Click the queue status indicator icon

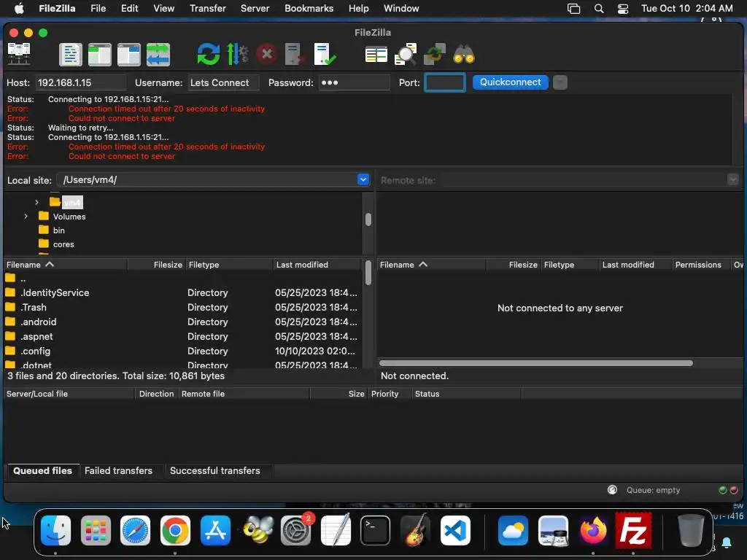pos(612,490)
